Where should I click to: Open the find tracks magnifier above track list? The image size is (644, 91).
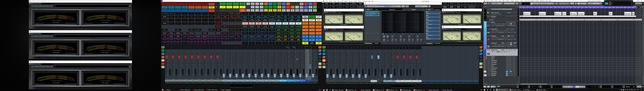518,7
